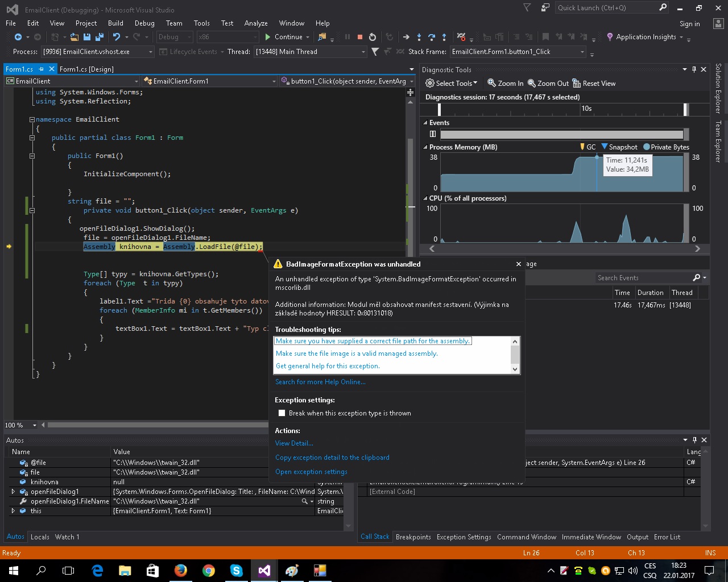
Task: Click the Stop Debugging red square icon
Action: [359, 37]
